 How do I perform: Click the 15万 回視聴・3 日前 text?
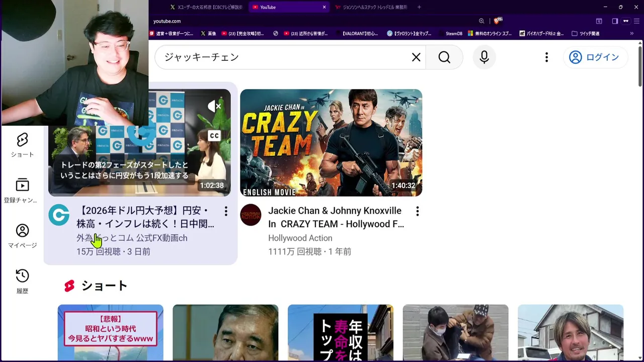tap(113, 252)
